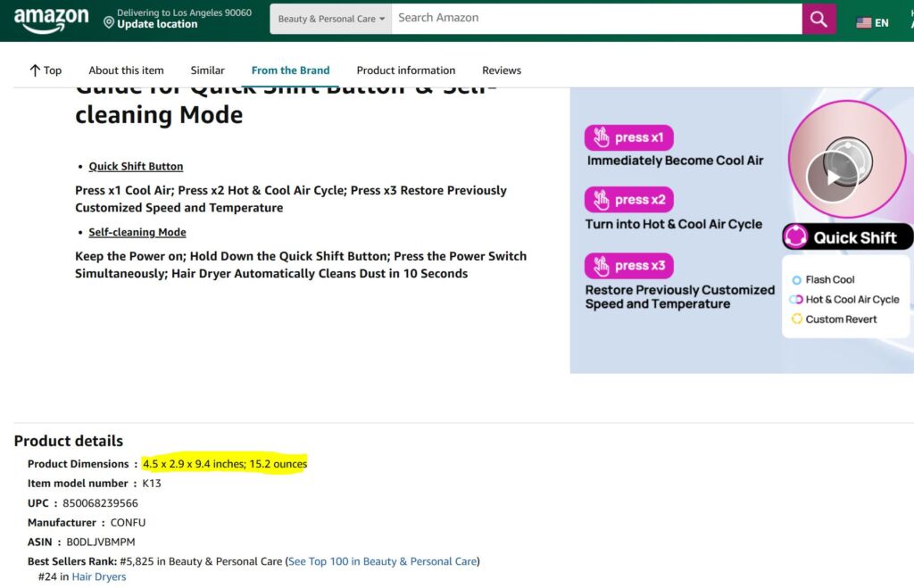The width and height of the screenshot is (914, 588).
Task: Click the US flag language icon
Action: 863,23
